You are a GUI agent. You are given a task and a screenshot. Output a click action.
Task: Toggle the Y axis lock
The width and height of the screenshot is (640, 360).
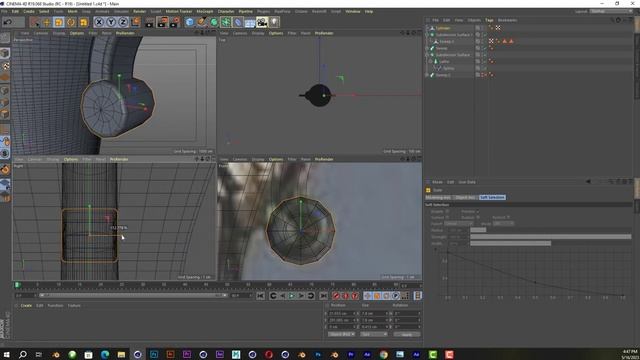111,22
